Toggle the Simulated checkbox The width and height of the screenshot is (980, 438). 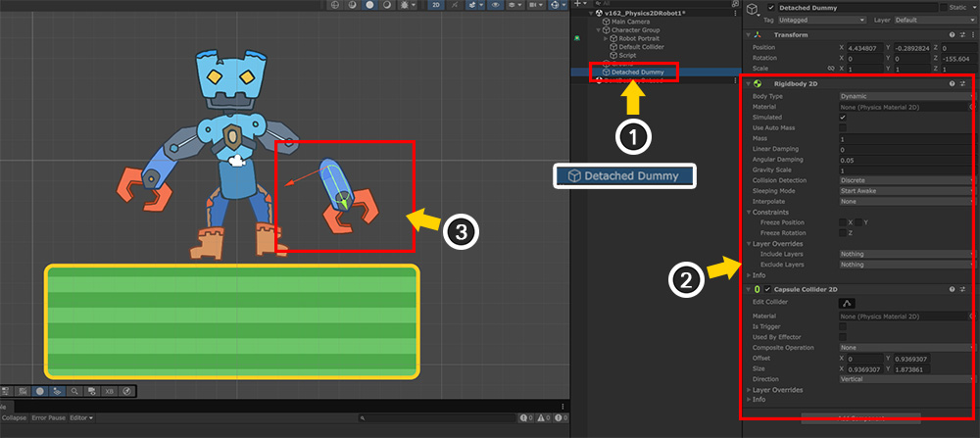(x=843, y=118)
